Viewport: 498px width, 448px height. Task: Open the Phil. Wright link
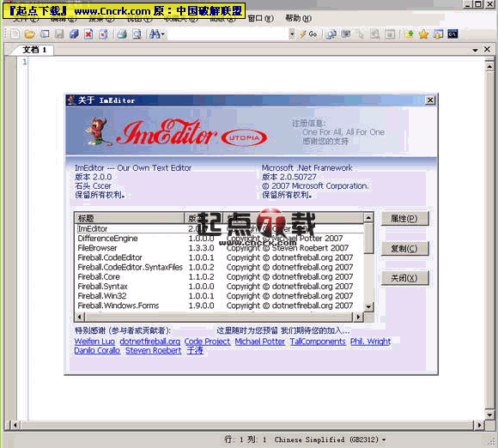(x=370, y=342)
